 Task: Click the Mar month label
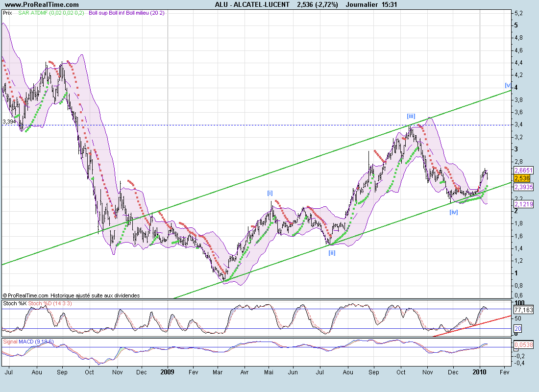(217, 372)
